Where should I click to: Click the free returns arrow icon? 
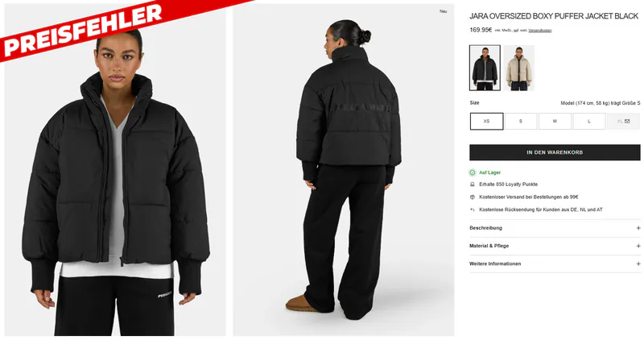[473, 209]
